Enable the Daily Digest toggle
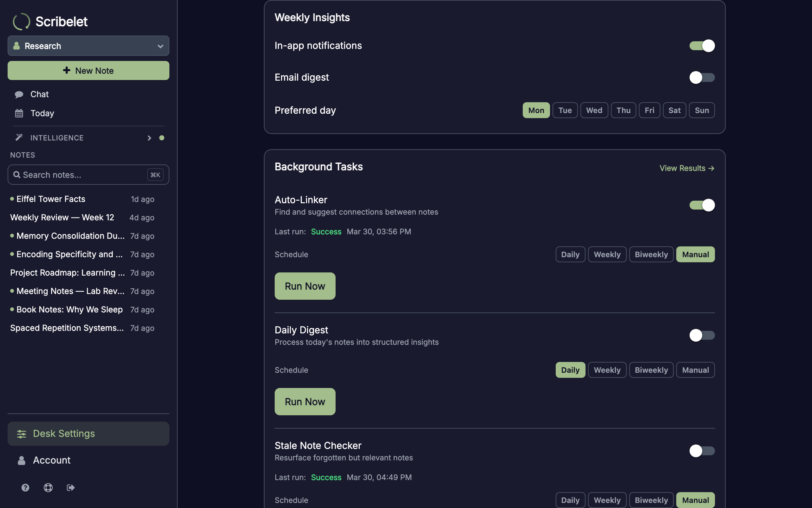Image resolution: width=812 pixels, height=508 pixels. pyautogui.click(x=702, y=335)
